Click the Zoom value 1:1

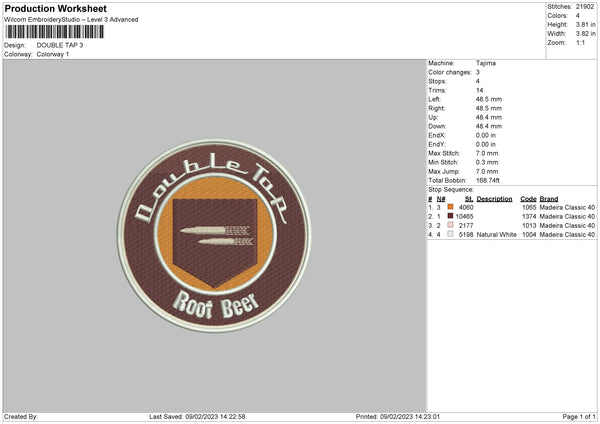click(580, 42)
